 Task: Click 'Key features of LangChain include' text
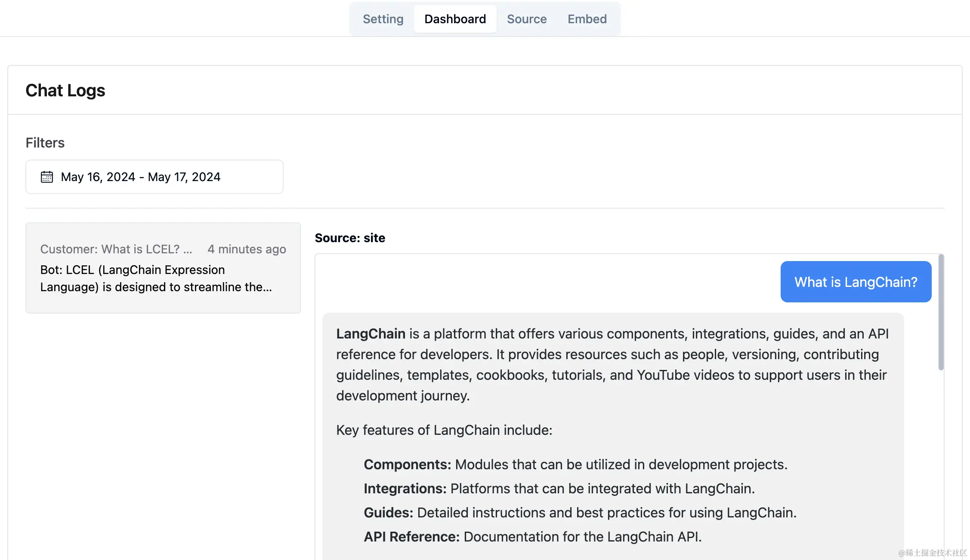(x=444, y=430)
